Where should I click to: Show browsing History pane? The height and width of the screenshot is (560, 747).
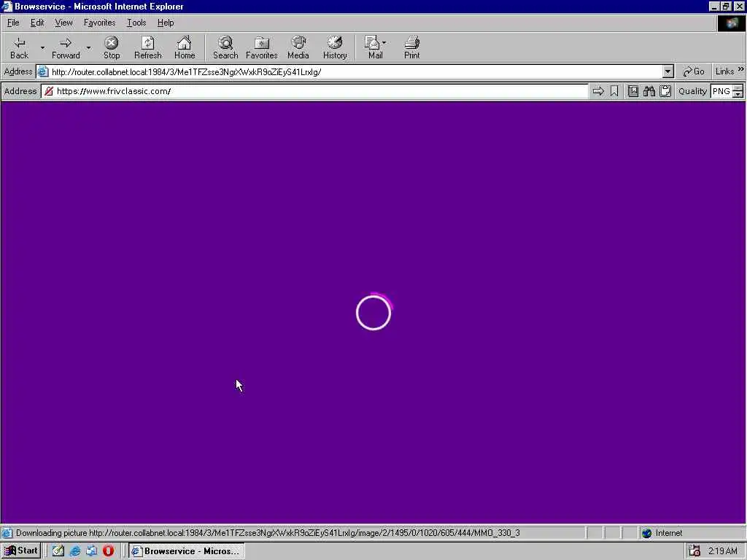pyautogui.click(x=335, y=47)
